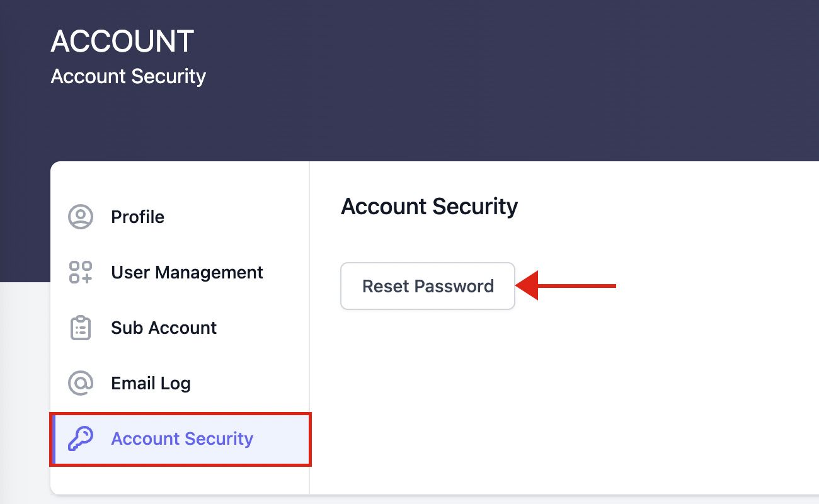Click the ACCOUNT page title
The width and height of the screenshot is (819, 504).
(x=122, y=42)
